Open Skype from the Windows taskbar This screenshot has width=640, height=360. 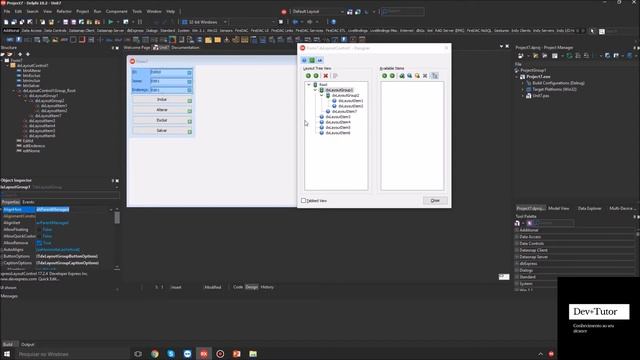(171, 354)
